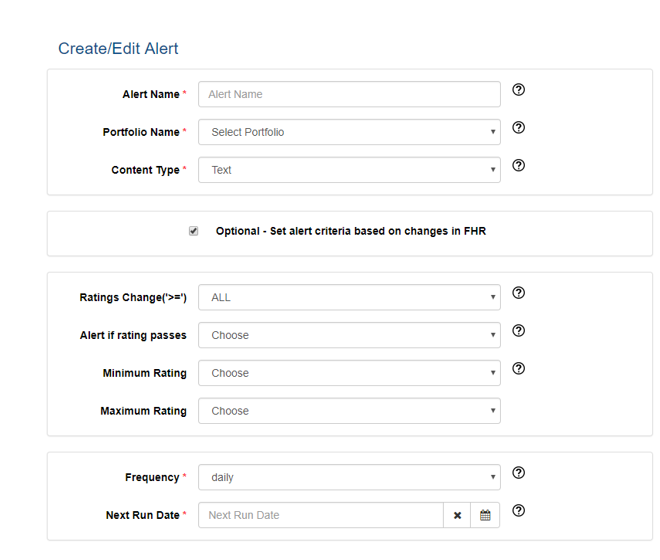Clear Next Run Date with X button

pyautogui.click(x=457, y=515)
